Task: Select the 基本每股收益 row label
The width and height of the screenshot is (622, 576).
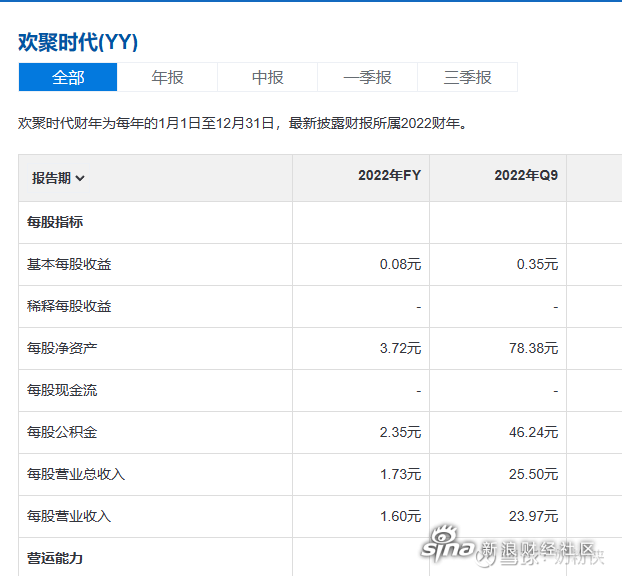Action: pyautogui.click(x=69, y=264)
